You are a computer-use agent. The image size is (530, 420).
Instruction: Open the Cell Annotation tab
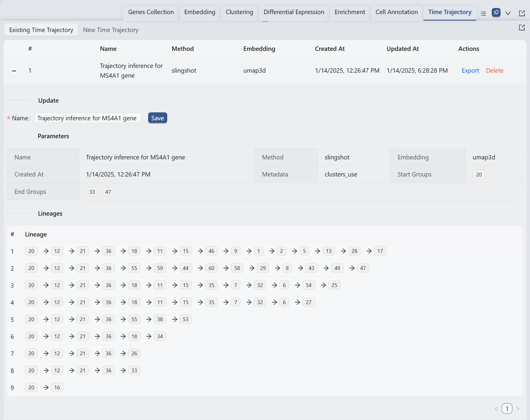tap(396, 12)
